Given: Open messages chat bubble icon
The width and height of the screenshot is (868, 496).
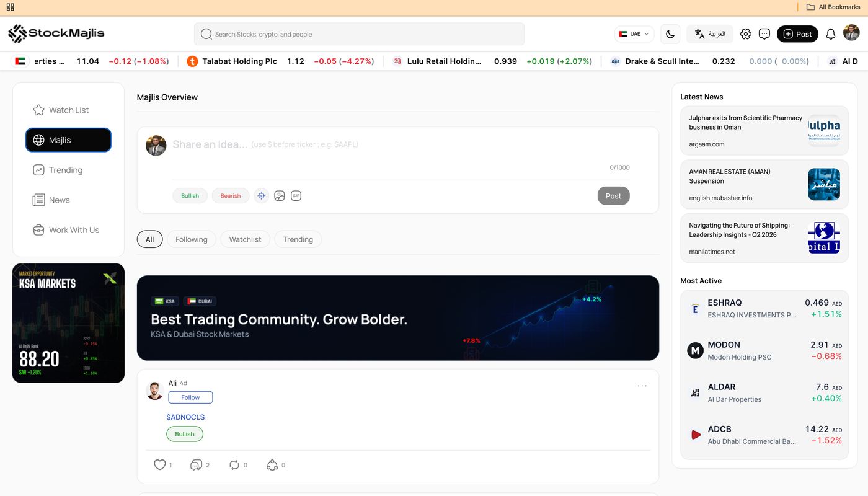Looking at the screenshot, I should pos(764,34).
